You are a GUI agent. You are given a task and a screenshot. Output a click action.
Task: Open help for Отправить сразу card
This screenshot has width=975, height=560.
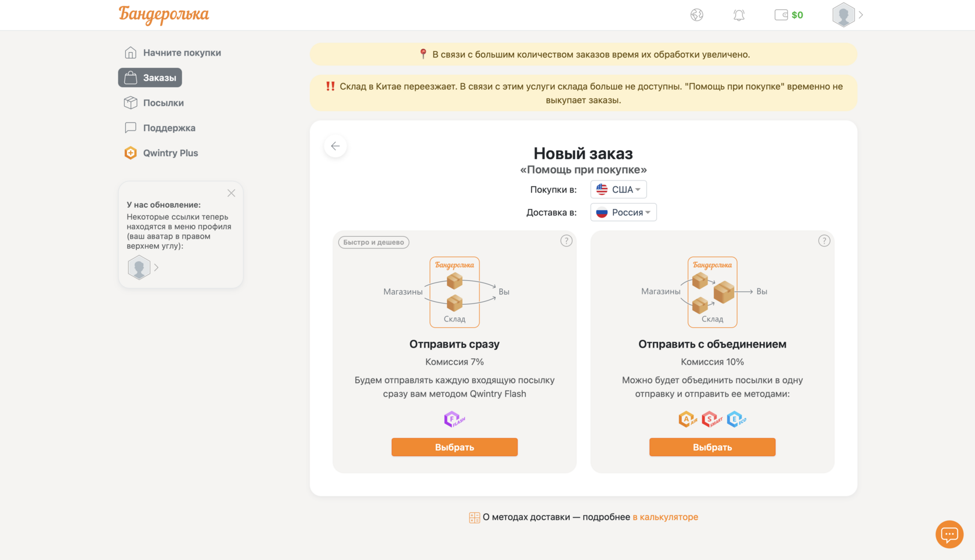coord(566,241)
